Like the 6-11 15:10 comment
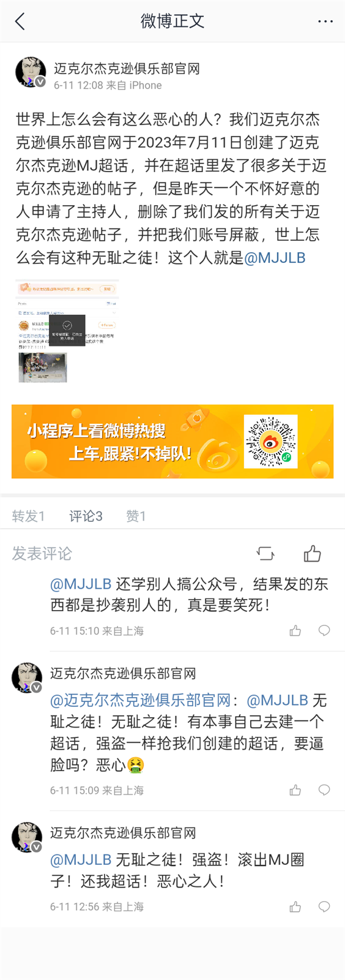Screen dimensions: 345x980 click(x=295, y=631)
